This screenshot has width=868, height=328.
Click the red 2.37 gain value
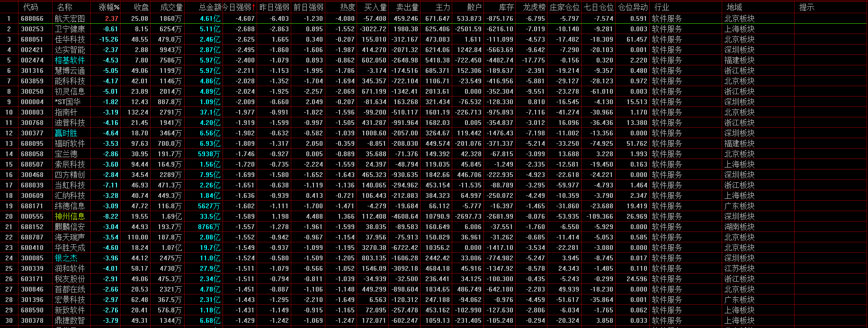112,18
